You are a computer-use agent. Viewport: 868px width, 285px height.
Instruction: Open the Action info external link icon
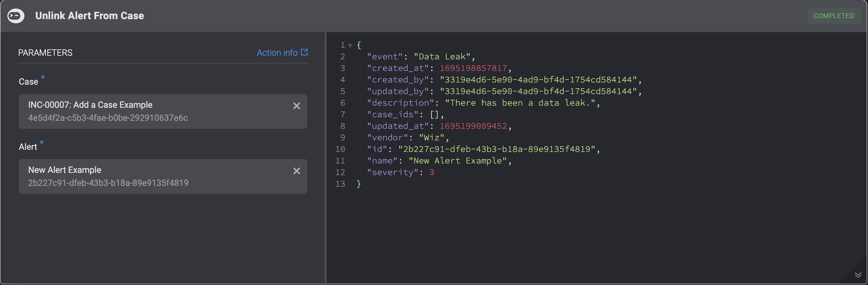[304, 52]
